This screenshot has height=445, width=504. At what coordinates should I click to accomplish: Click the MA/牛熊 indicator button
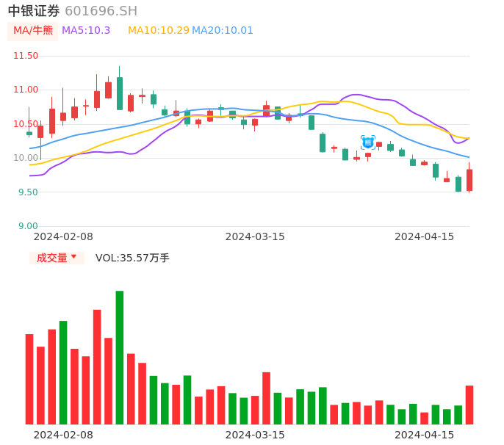33,31
